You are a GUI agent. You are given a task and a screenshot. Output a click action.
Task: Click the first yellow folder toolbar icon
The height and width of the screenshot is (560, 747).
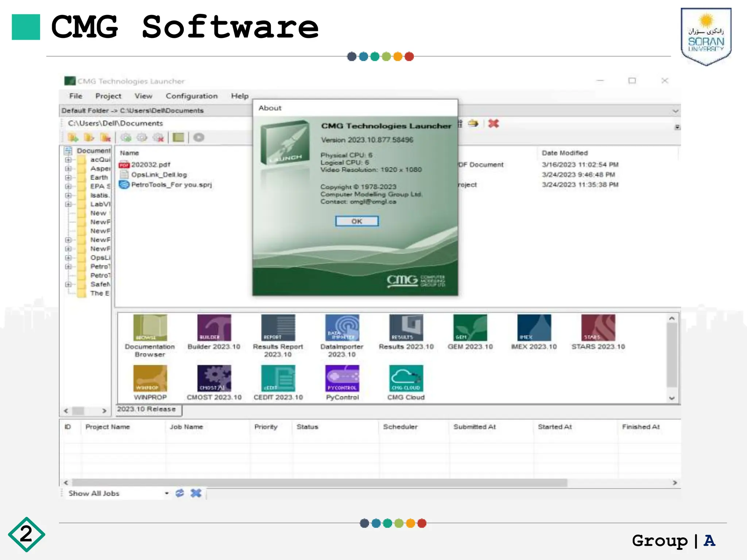(x=73, y=137)
